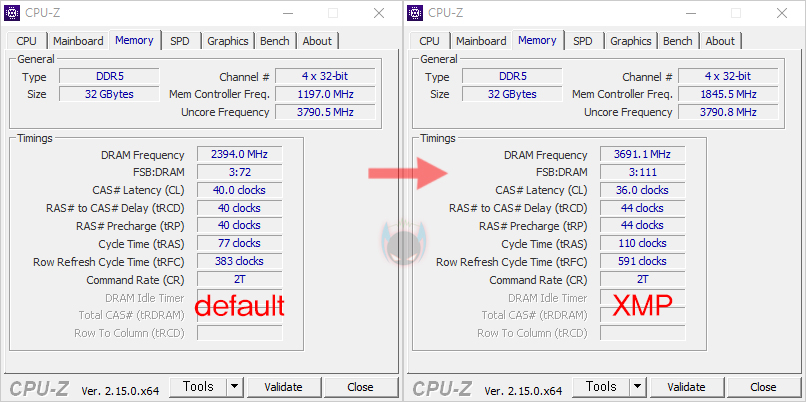Click the DRAM Frequency value 3691.1 MHz

643,154
